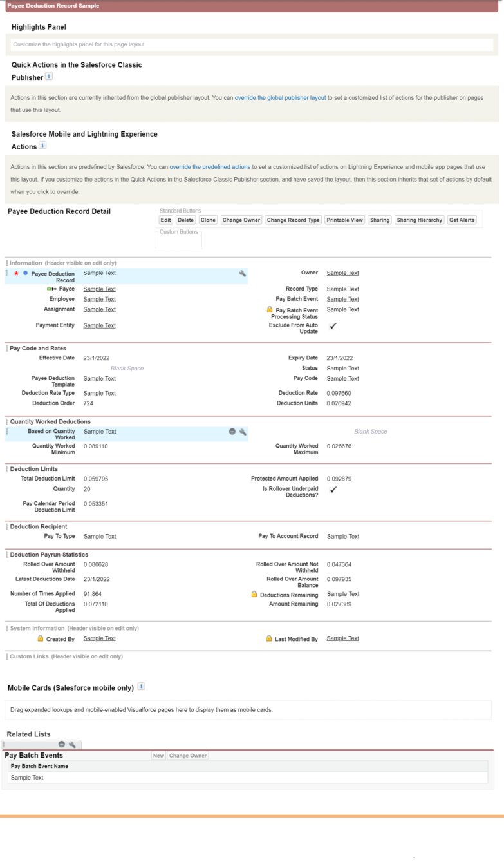The width and height of the screenshot is (504, 862).
Task: Click the Exclude From Auto Update checkmark
Action: coord(333,327)
